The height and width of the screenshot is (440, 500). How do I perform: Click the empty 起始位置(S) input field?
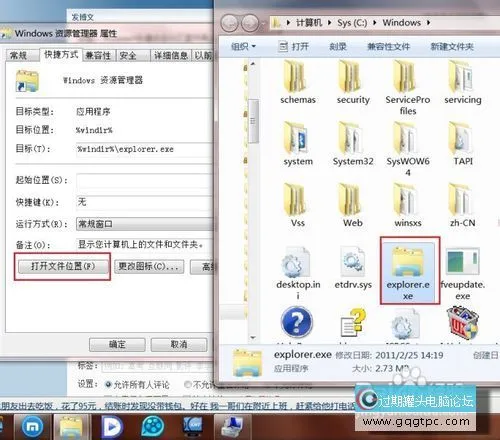[x=144, y=180]
